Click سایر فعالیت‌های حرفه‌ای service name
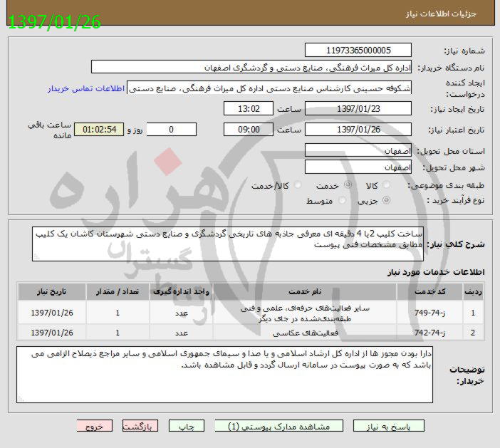 pyautogui.click(x=305, y=313)
